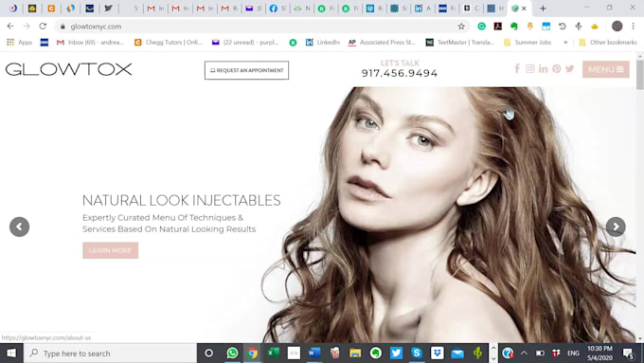Open the GLOWTOX Pinterest icon
The image size is (644, 363).
point(556,68)
